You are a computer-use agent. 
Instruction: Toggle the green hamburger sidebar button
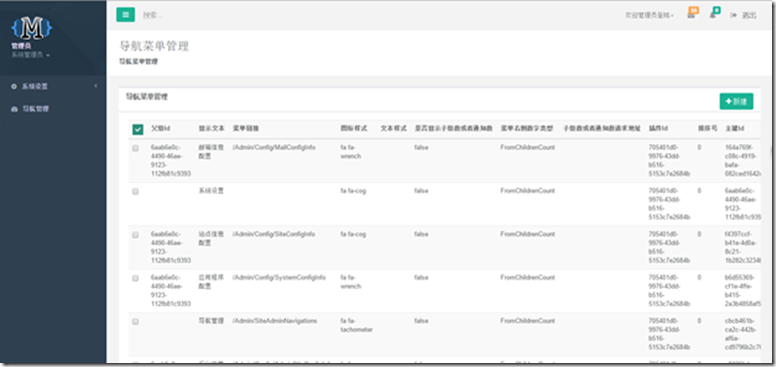[x=125, y=15]
